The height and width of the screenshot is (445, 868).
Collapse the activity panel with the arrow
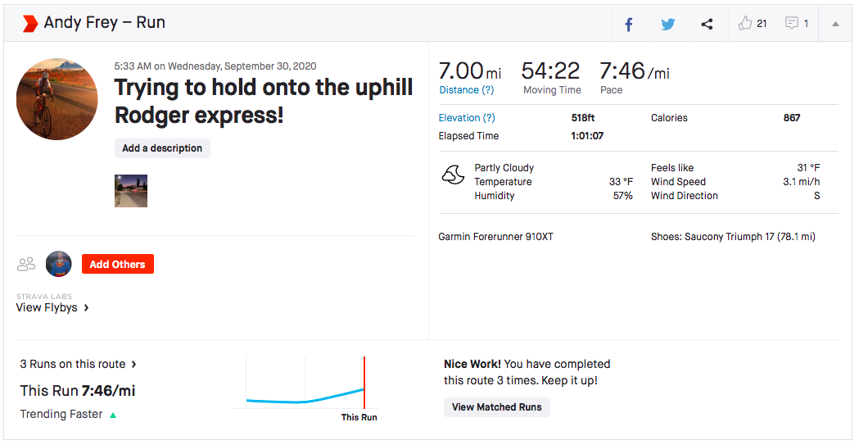pyautogui.click(x=835, y=24)
